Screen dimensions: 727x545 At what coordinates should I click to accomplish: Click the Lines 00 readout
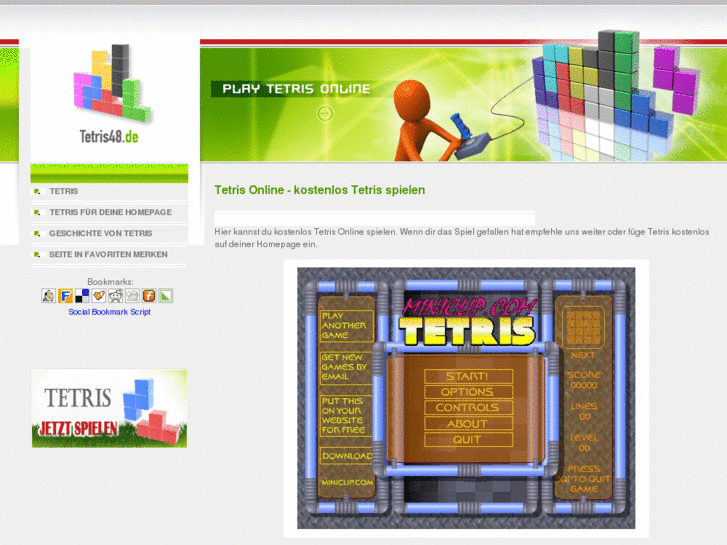[584, 411]
